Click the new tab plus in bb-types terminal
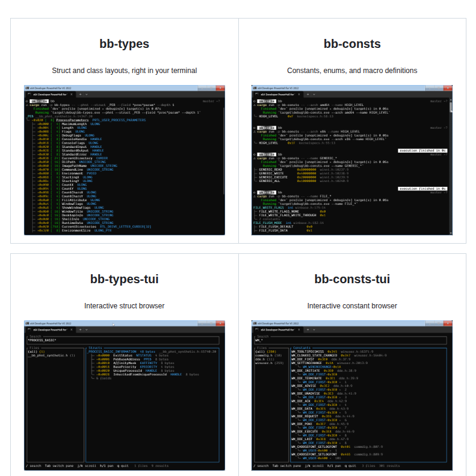This screenshot has width=476, height=476. point(81,95)
